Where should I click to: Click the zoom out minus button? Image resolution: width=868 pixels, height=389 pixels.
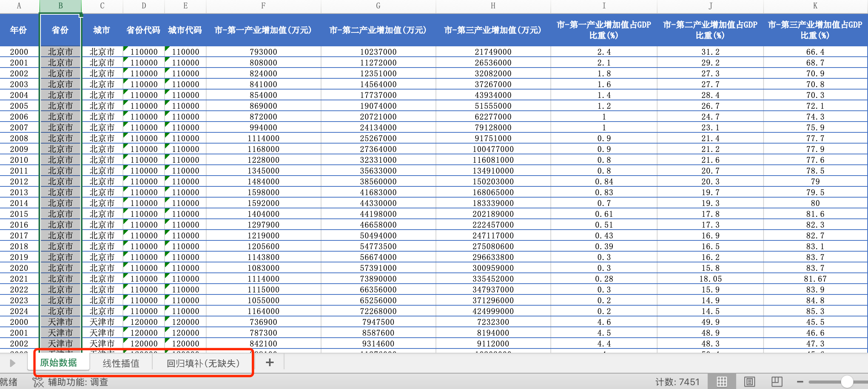pos(800,382)
